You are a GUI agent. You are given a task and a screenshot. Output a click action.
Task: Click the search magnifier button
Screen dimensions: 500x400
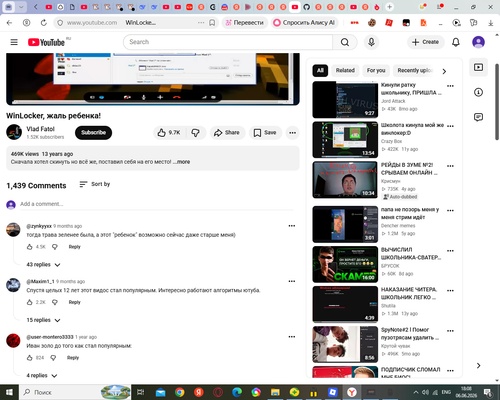pyautogui.click(x=345, y=42)
